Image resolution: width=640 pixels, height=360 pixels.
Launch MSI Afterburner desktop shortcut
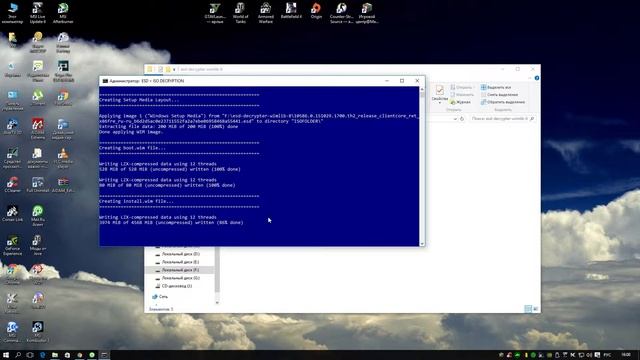click(x=63, y=13)
